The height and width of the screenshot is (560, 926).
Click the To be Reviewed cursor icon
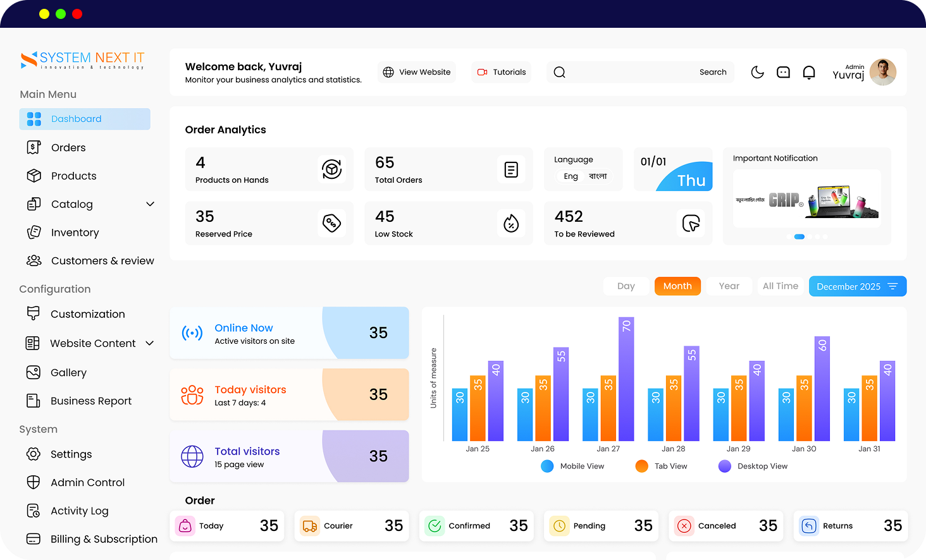[x=691, y=222]
